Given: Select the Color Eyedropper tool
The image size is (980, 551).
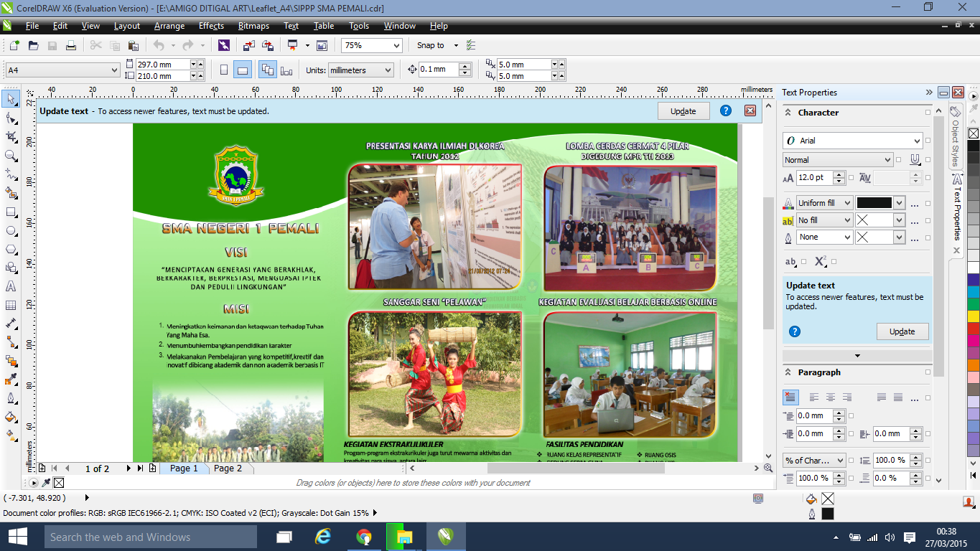Looking at the screenshot, I should [11, 380].
